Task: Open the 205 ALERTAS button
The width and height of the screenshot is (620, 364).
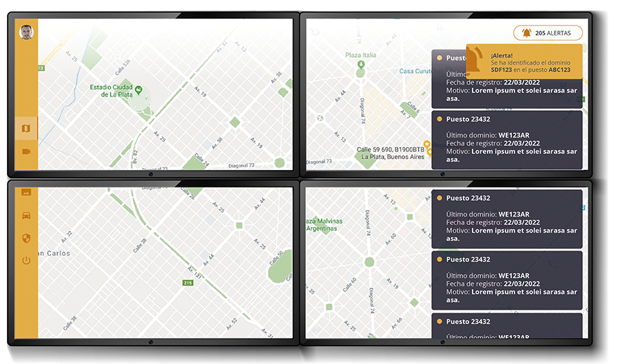Action: (x=548, y=32)
